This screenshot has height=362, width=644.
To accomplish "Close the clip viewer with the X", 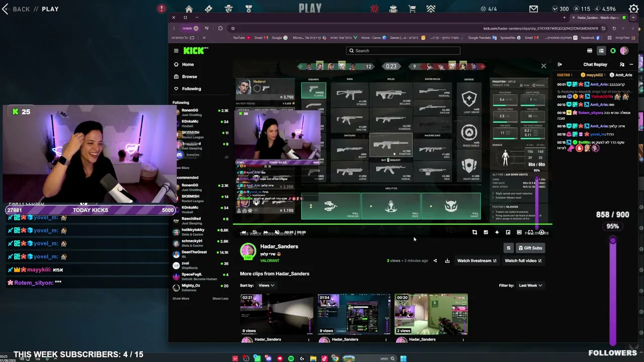I will point(543,66).
